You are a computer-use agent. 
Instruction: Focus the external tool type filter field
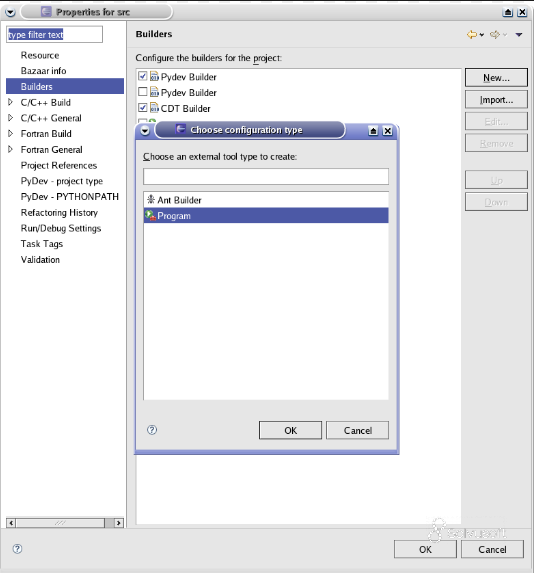coord(266,177)
